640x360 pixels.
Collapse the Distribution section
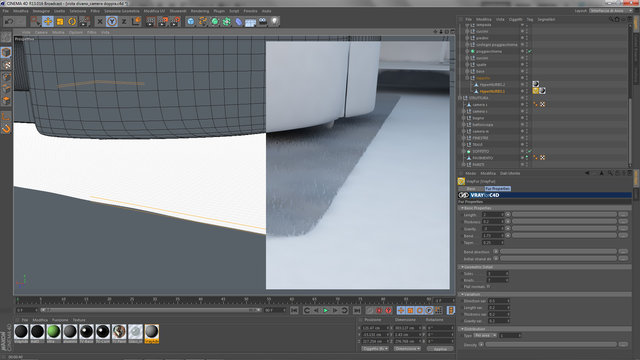coord(462,329)
